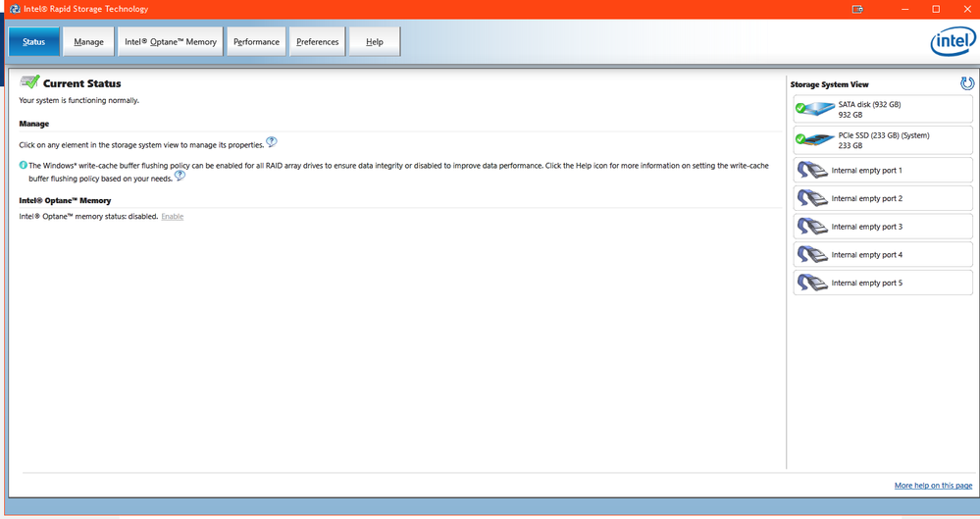Click 'Intel Optane memory status: disabled' text
This screenshot has height=519, width=980.
pyautogui.click(x=88, y=217)
